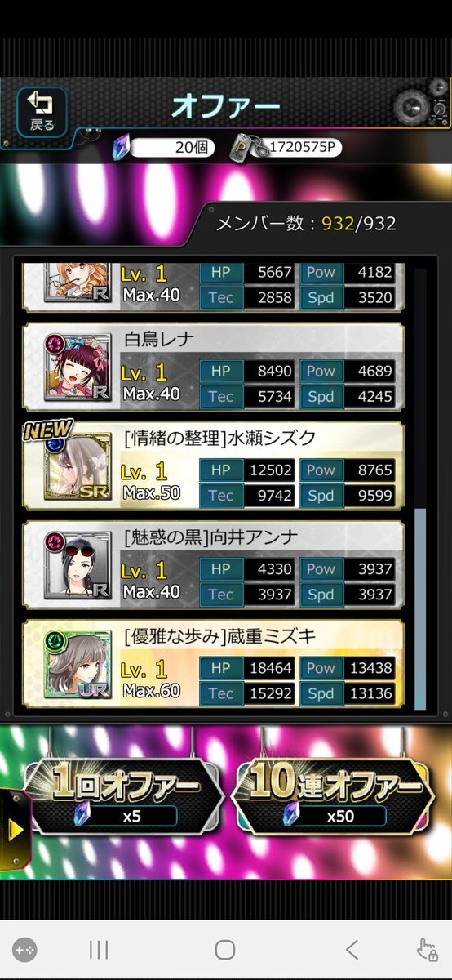Tap the 戻る back button

click(x=42, y=112)
